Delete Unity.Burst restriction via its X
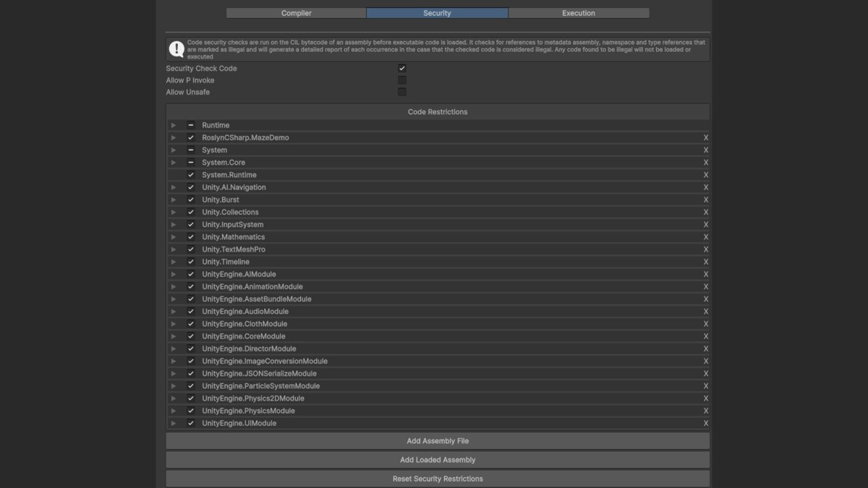 (x=706, y=200)
